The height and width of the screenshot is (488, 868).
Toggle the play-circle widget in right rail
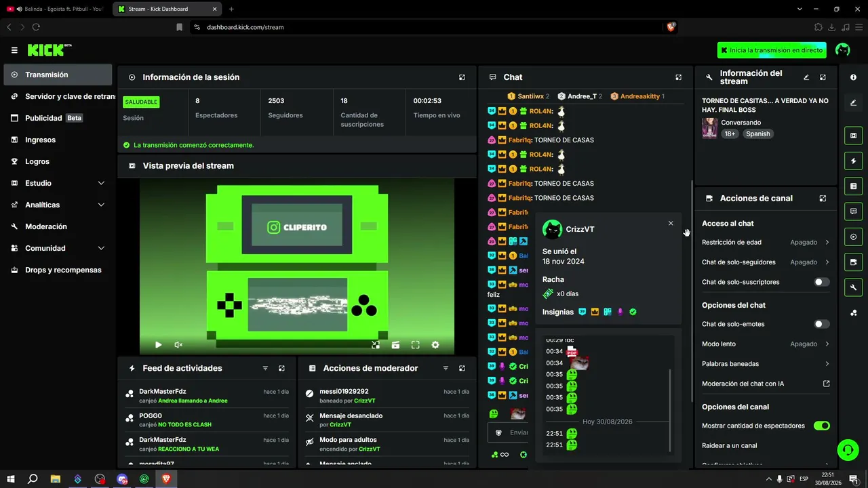click(x=853, y=237)
